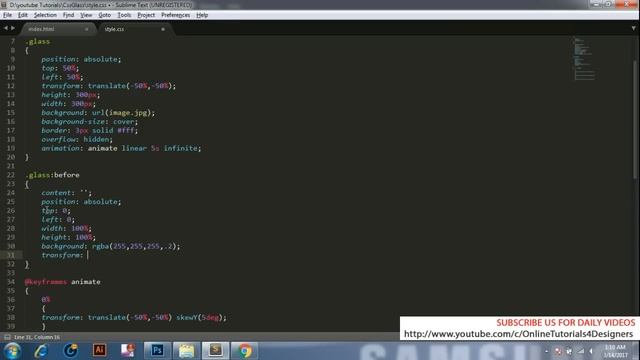Viewport: 640px width, 360px height.
Task: Click 'overflow: hidden;' on line 18
Action: tap(77, 140)
